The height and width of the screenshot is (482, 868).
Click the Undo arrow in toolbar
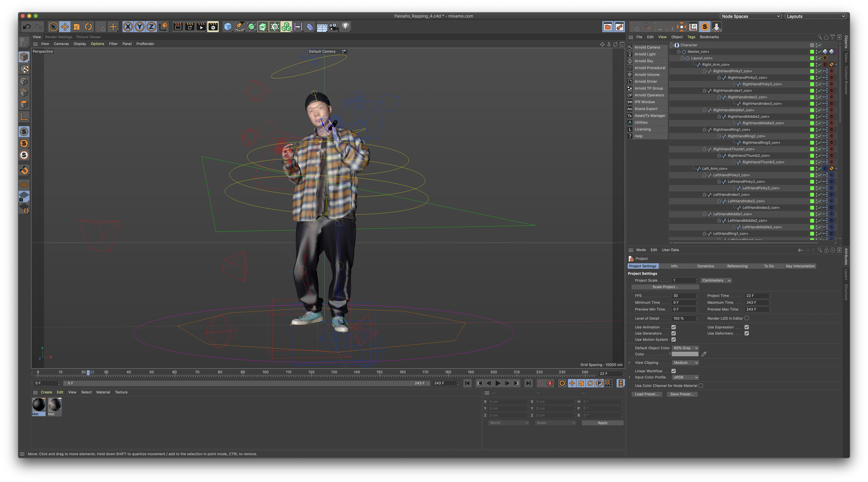[x=27, y=27]
